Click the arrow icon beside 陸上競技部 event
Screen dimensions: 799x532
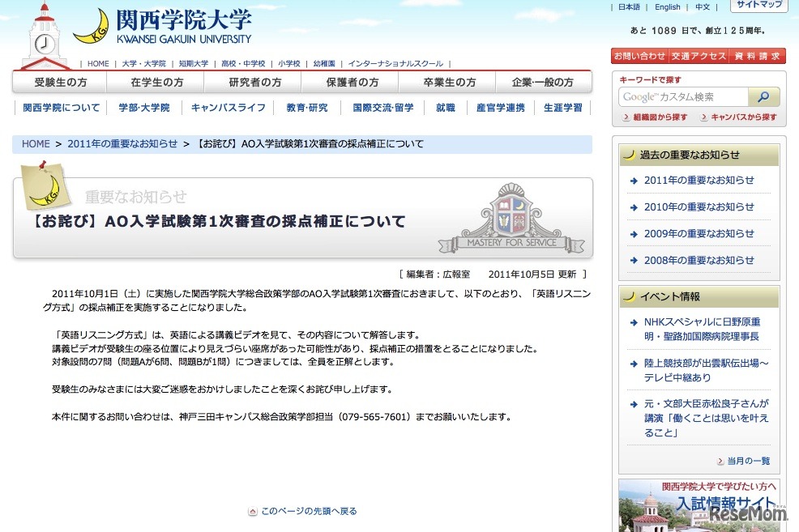point(634,364)
